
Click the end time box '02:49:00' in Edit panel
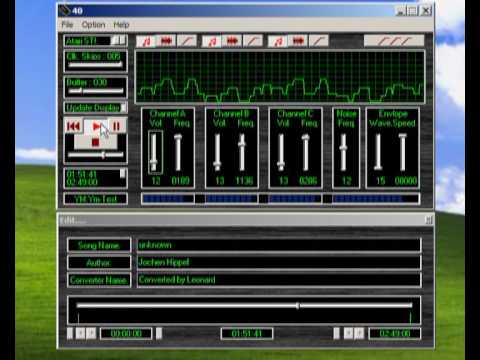point(395,333)
